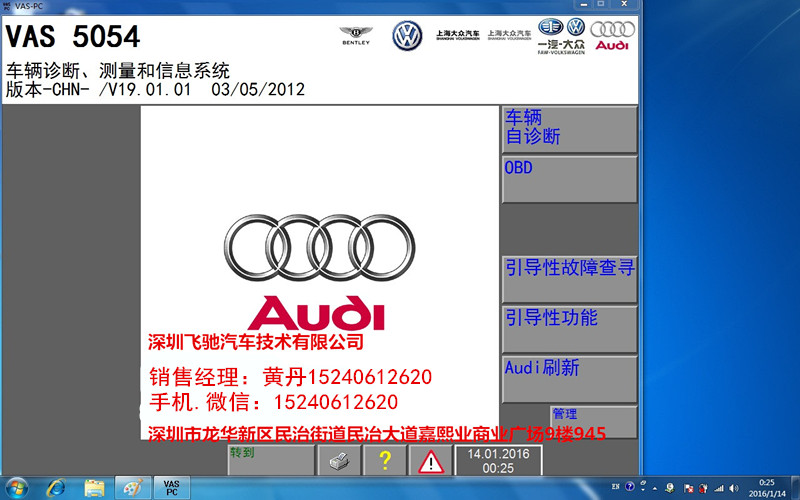Open the Paint app in taskbar
This screenshot has height=500, width=800.
(x=132, y=487)
